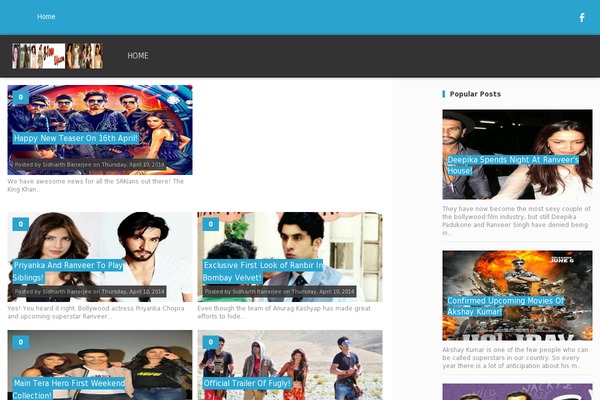Click comment count badge on Main Tera Hero post

(21, 342)
